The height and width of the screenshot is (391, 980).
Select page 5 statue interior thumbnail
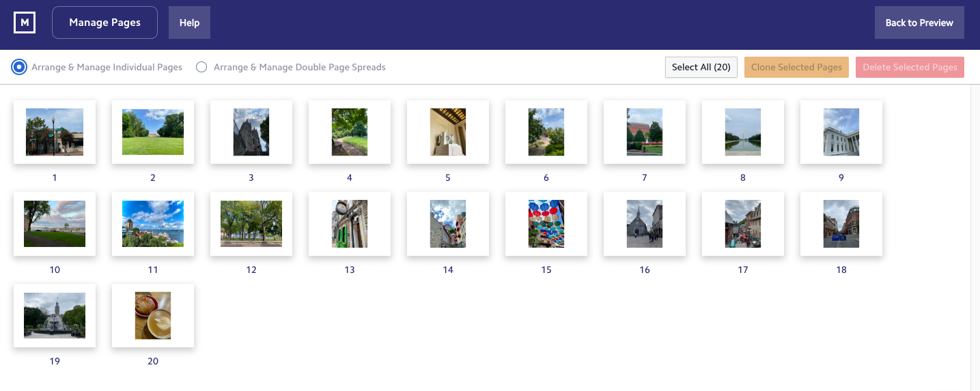point(448,132)
